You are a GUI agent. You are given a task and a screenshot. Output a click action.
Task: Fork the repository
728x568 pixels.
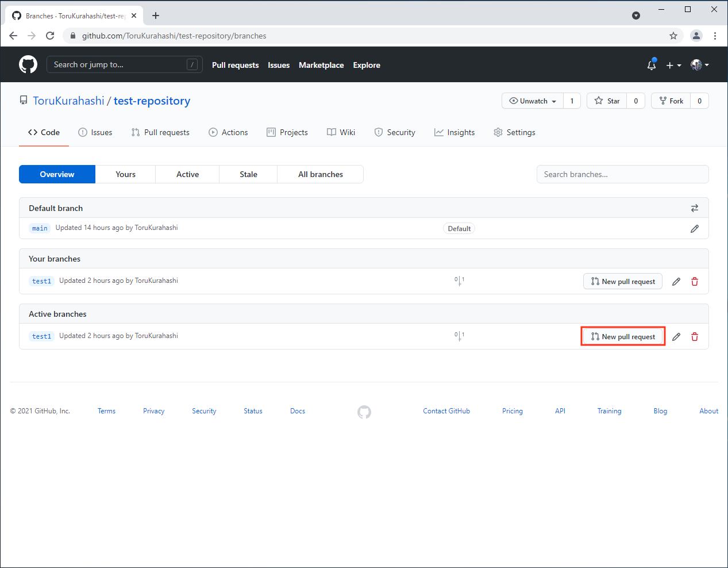pyautogui.click(x=671, y=101)
